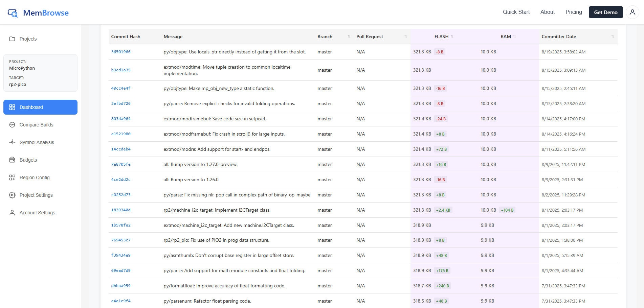Open commit 1839340d

[x=121, y=210]
